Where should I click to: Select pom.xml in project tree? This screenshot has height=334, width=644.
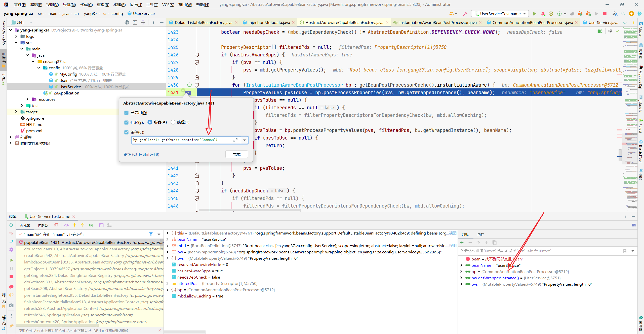[x=34, y=131]
